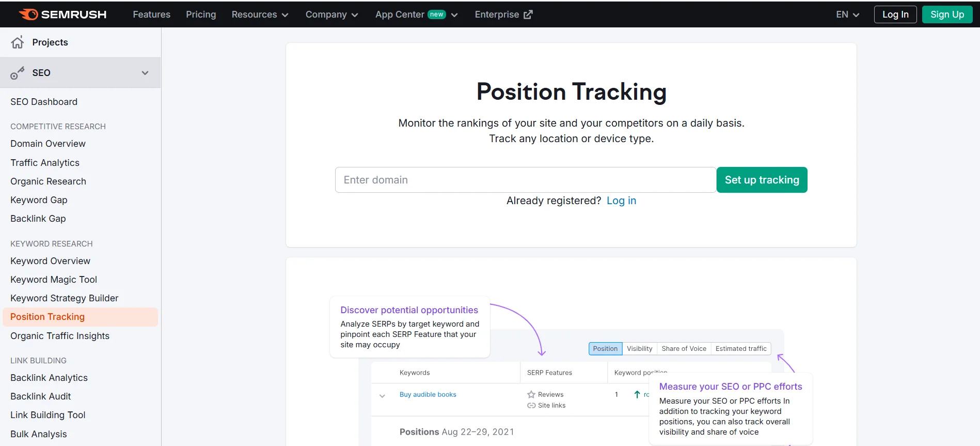Screen dimensions: 980x446
Task: Click the Buy audible books keyword link
Action: [x=428, y=394]
